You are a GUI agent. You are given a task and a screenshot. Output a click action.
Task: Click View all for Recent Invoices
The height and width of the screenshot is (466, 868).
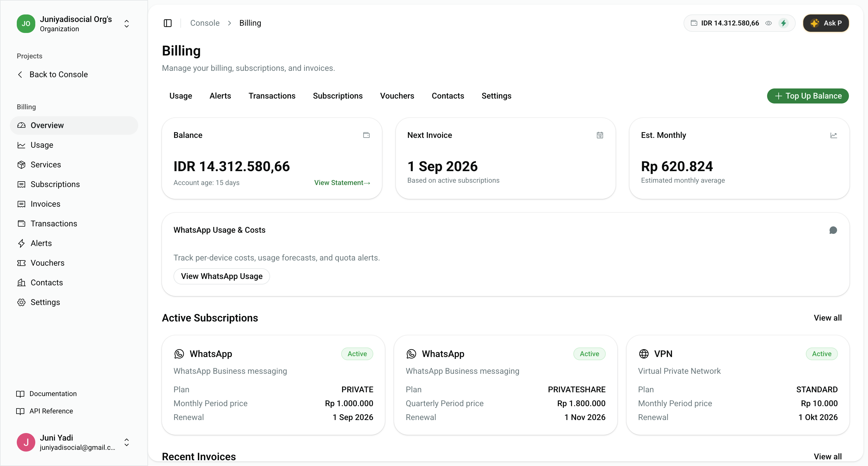[828, 456]
